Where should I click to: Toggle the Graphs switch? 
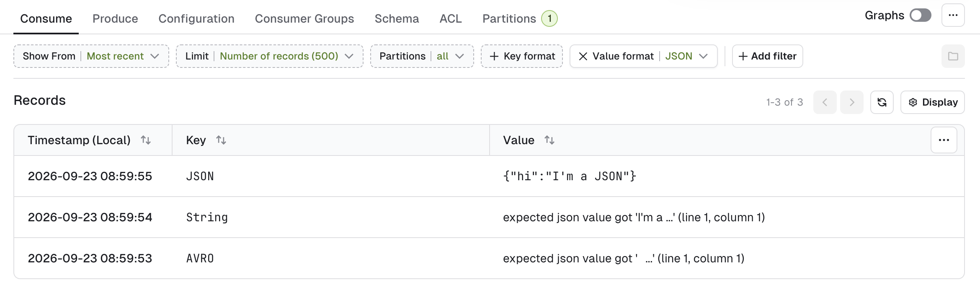920,16
